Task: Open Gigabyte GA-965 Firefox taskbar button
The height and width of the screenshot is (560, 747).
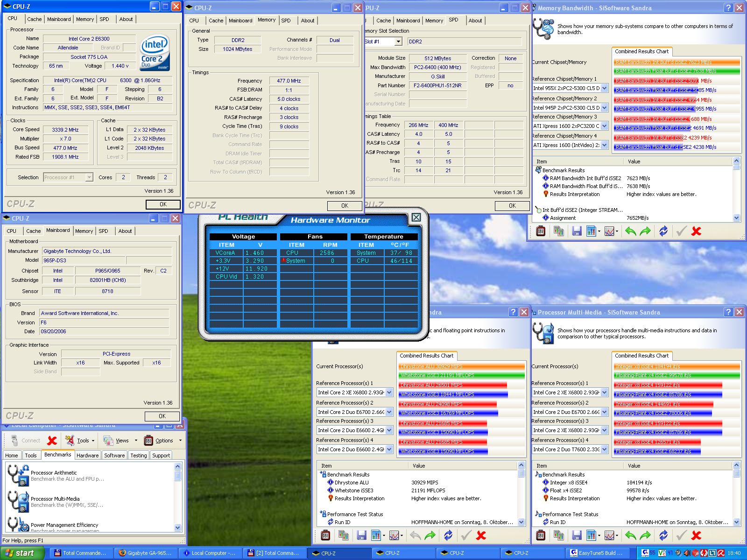Action: [148, 553]
